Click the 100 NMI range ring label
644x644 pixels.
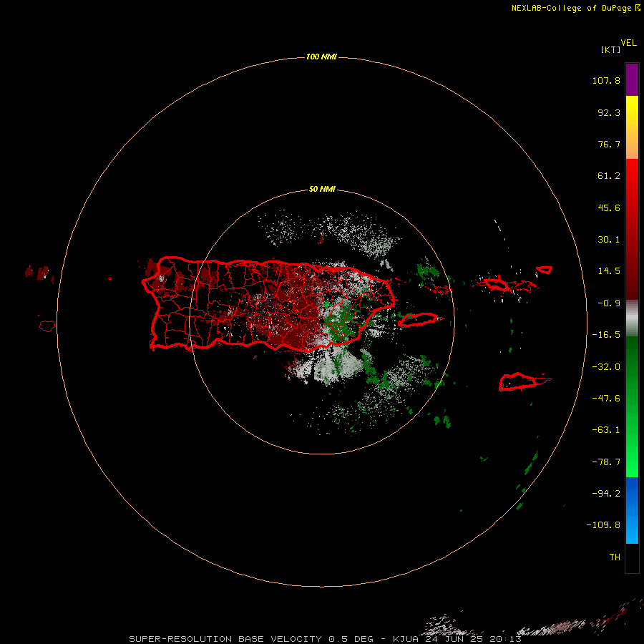click(321, 57)
